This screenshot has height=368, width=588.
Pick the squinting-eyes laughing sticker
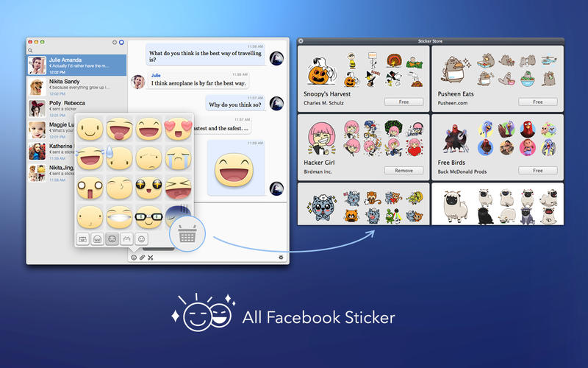[x=178, y=188]
